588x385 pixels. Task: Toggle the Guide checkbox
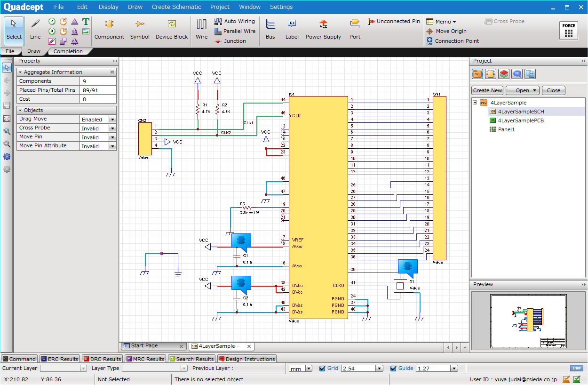tap(393, 369)
